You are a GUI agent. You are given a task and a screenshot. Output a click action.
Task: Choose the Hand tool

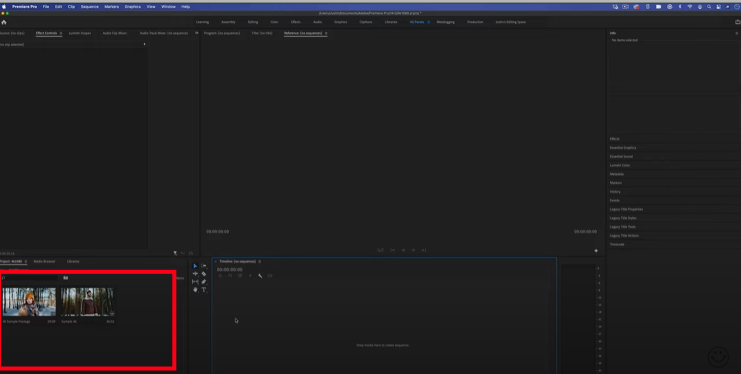click(195, 290)
